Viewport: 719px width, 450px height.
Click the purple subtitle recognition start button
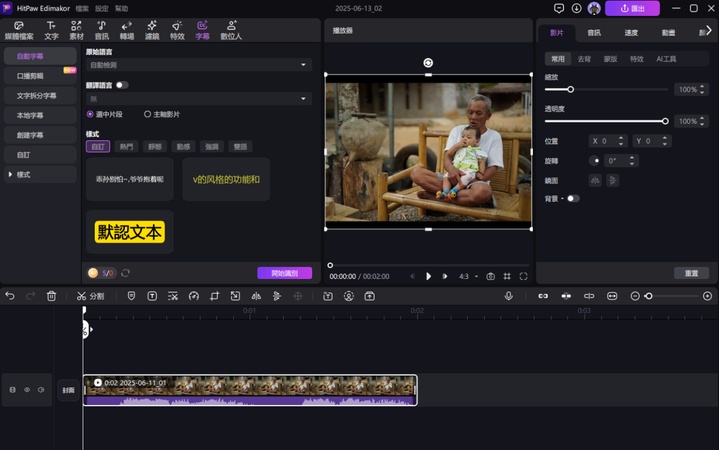(284, 273)
